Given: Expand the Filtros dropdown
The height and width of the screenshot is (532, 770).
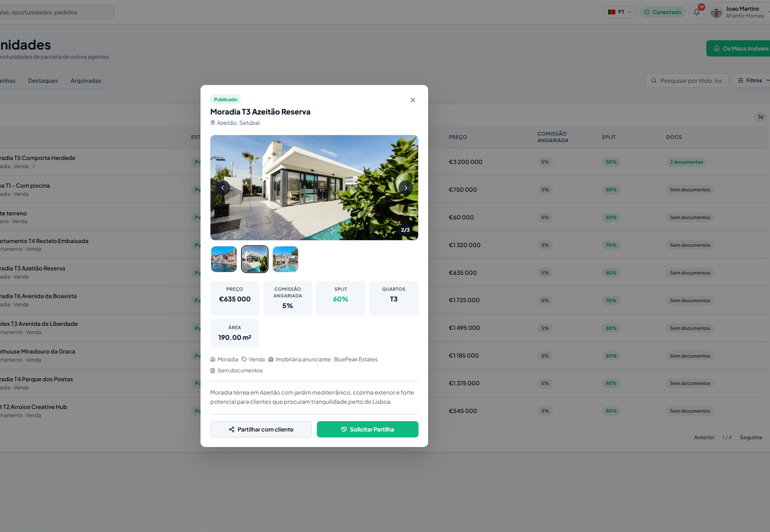Looking at the screenshot, I should 752,81.
